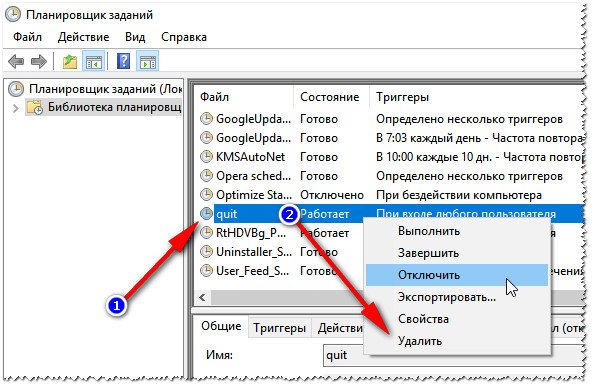Choose Экспортировать... in the context menu
The width and height of the screenshot is (592, 386).
coord(457,297)
